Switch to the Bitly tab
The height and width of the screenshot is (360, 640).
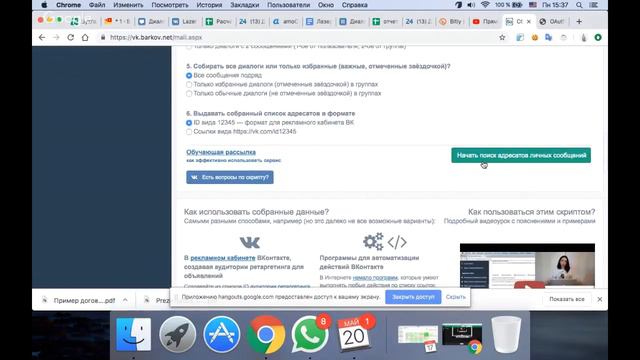tap(451, 21)
